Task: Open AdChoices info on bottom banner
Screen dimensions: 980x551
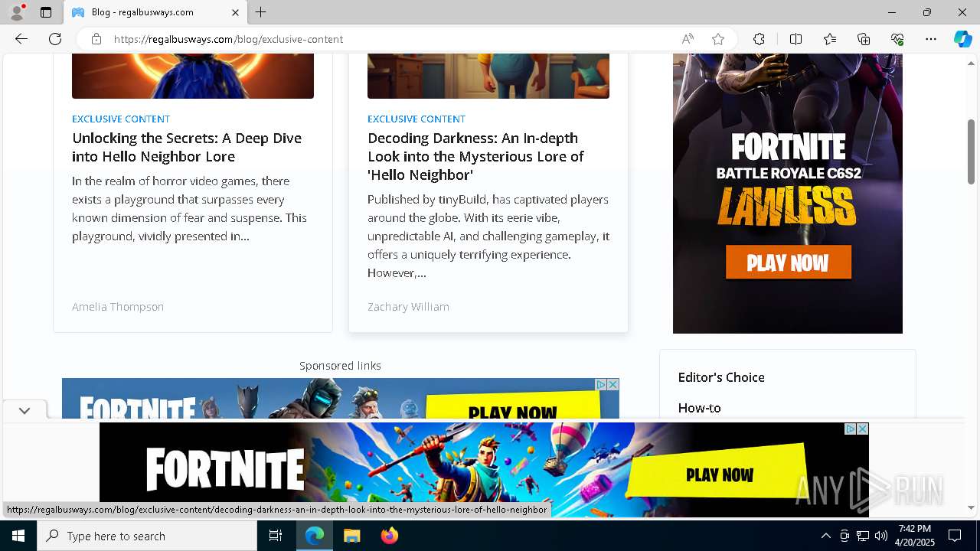Action: tap(850, 429)
